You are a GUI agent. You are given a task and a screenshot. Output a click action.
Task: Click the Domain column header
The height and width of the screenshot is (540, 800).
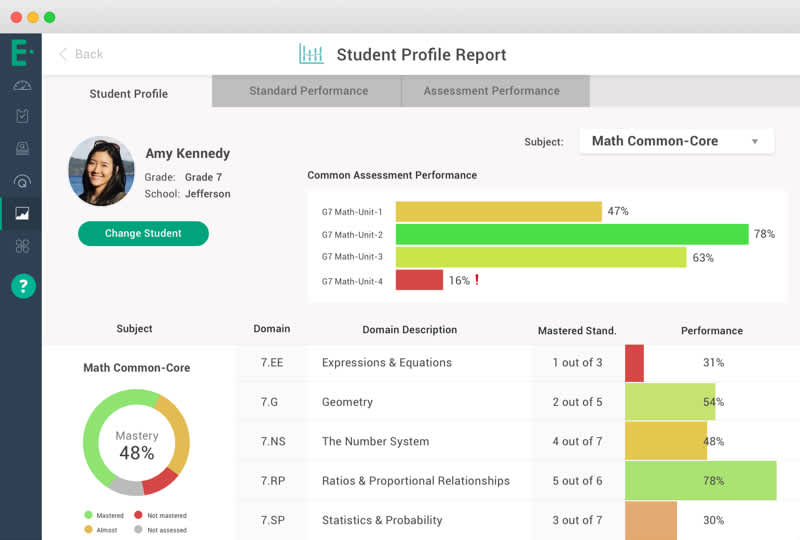(x=272, y=329)
